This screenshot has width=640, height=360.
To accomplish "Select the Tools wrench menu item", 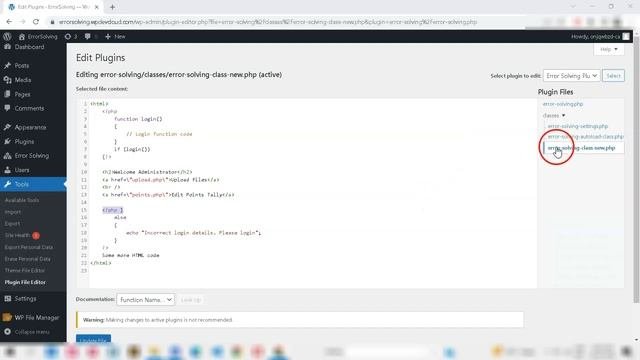I will pos(33,184).
